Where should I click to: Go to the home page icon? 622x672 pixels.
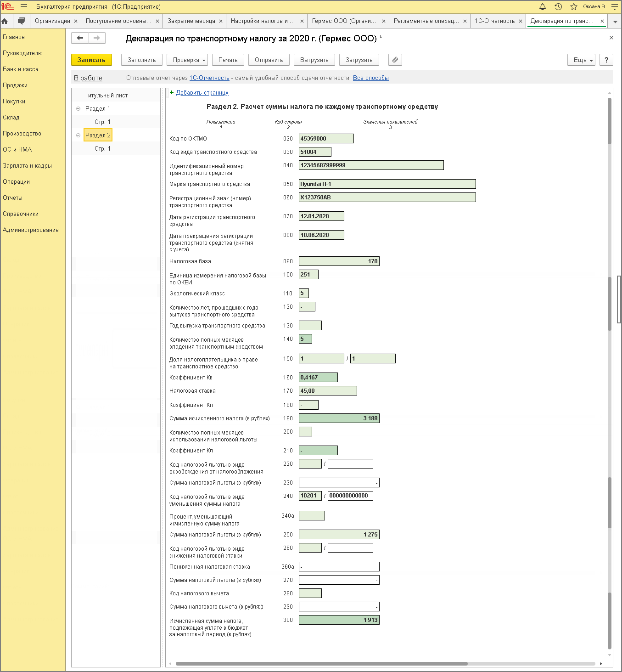click(x=5, y=21)
